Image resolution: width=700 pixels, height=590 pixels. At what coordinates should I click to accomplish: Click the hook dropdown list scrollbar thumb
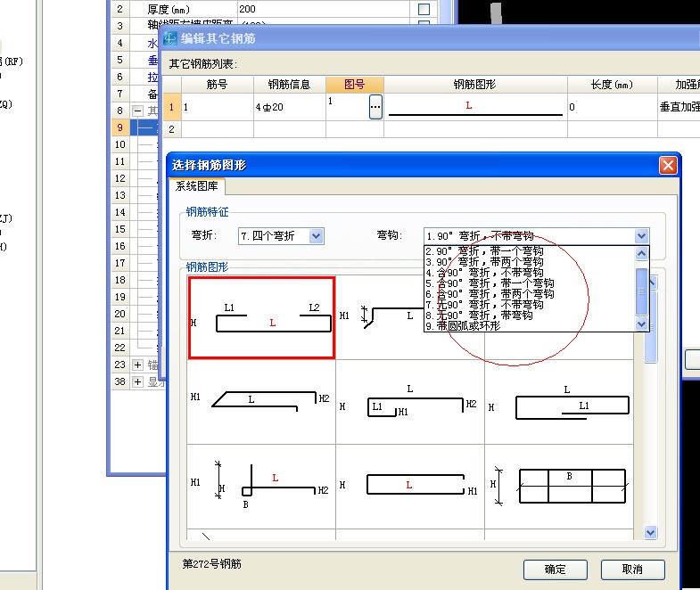[641, 291]
